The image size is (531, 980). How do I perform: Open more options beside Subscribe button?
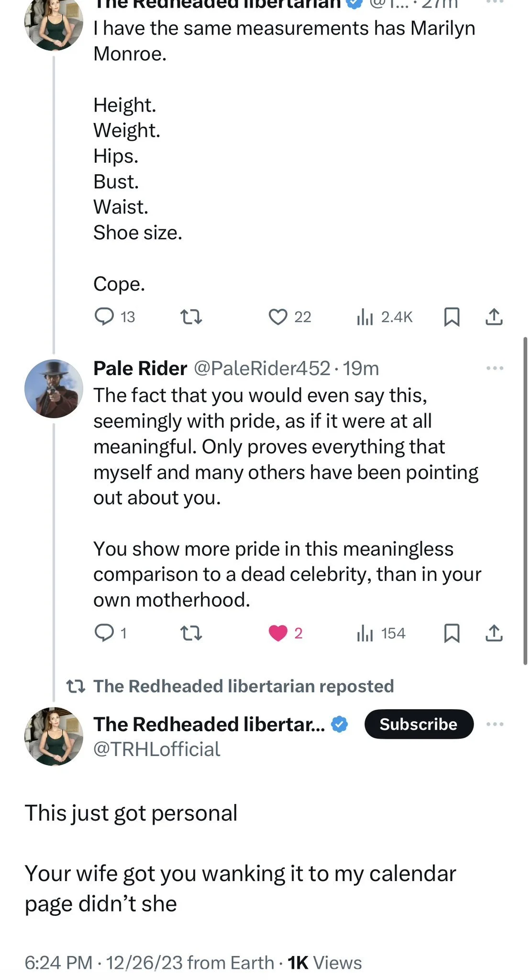click(x=495, y=724)
